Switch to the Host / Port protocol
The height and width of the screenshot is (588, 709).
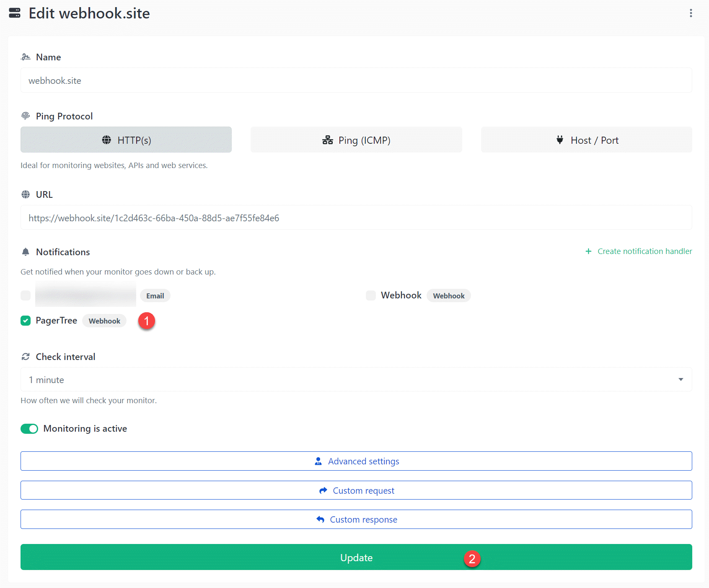pyautogui.click(x=586, y=140)
